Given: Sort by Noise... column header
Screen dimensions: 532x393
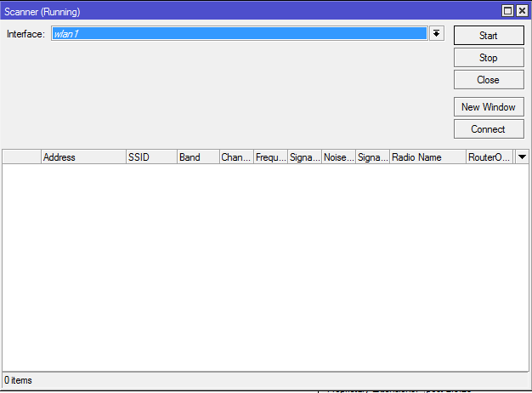Looking at the screenshot, I should tap(338, 157).
